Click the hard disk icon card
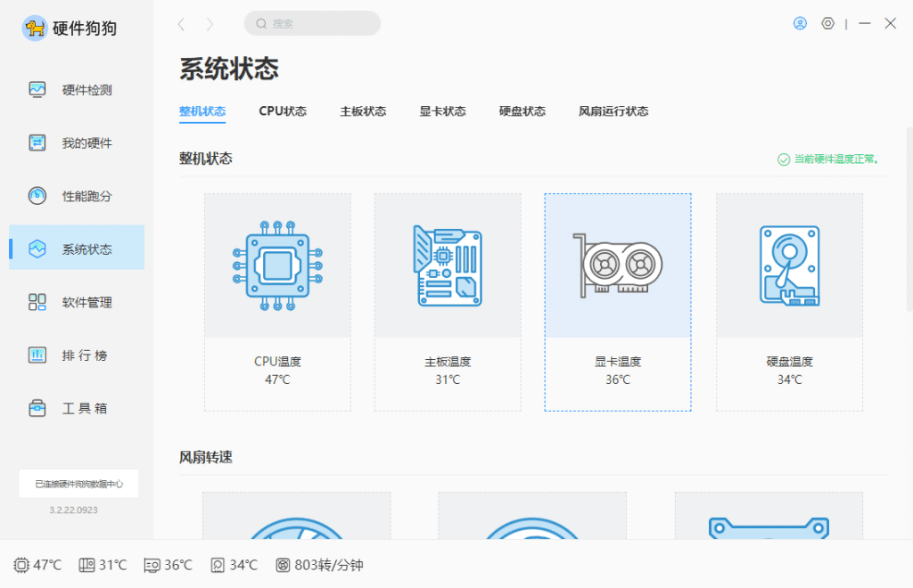The width and height of the screenshot is (913, 588). click(x=790, y=265)
